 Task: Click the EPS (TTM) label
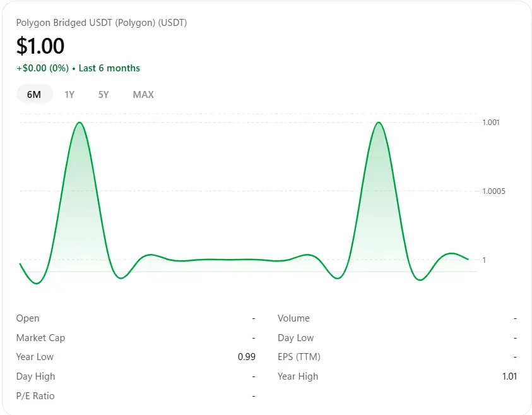pos(299,357)
